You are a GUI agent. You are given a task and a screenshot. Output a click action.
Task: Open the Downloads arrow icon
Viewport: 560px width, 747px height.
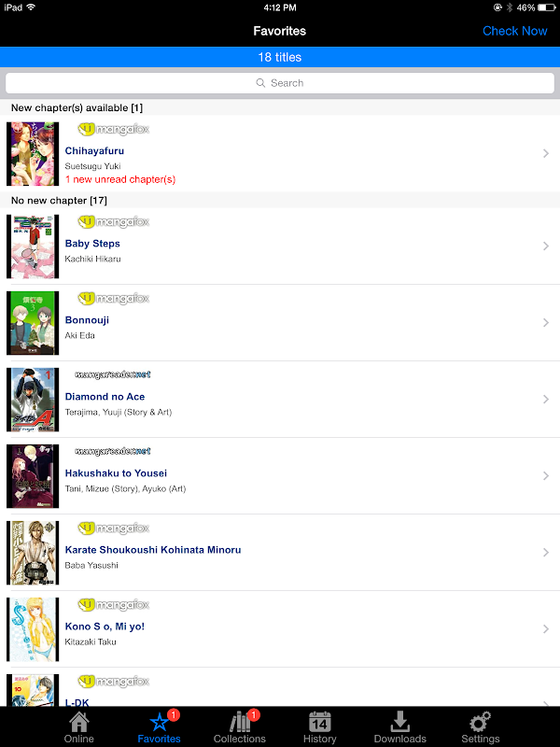click(400, 722)
